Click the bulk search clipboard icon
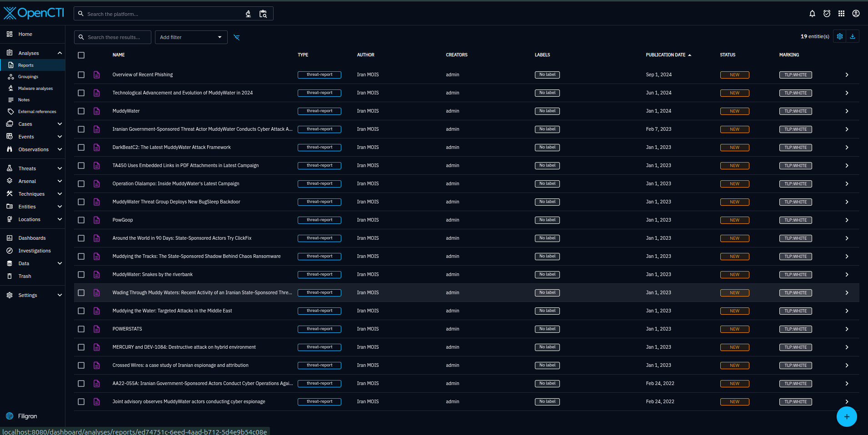868x435 pixels. [x=263, y=14]
